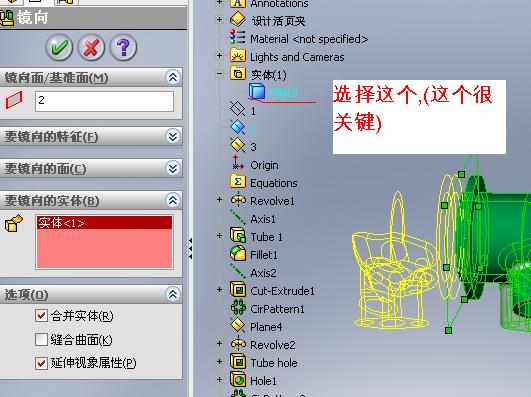Select Material <not specified> in tree
Viewport: 531px width, 397px height.
309,39
